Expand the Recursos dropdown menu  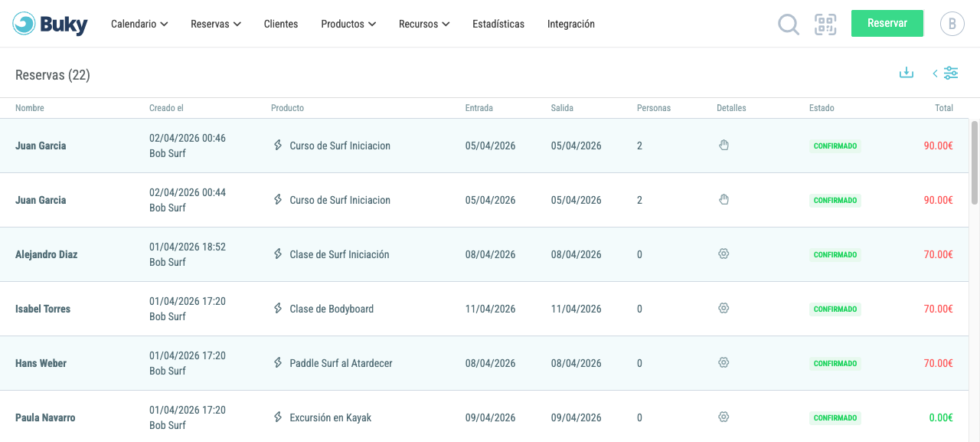pos(424,24)
